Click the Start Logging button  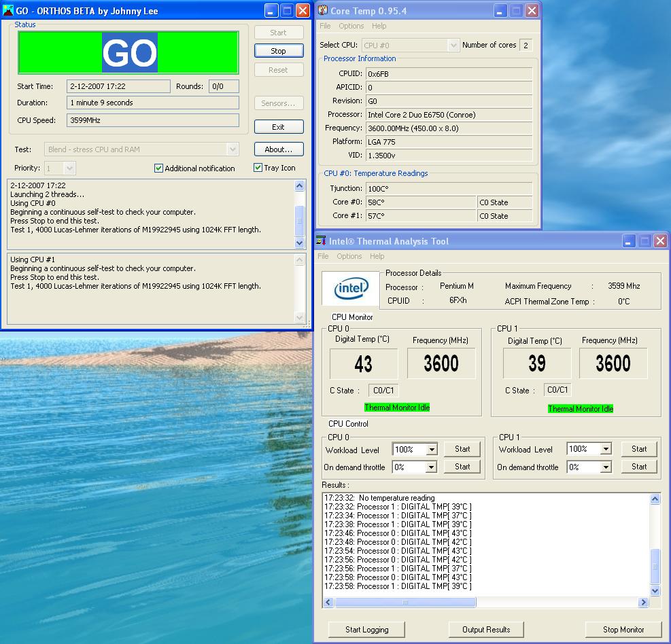click(x=366, y=630)
